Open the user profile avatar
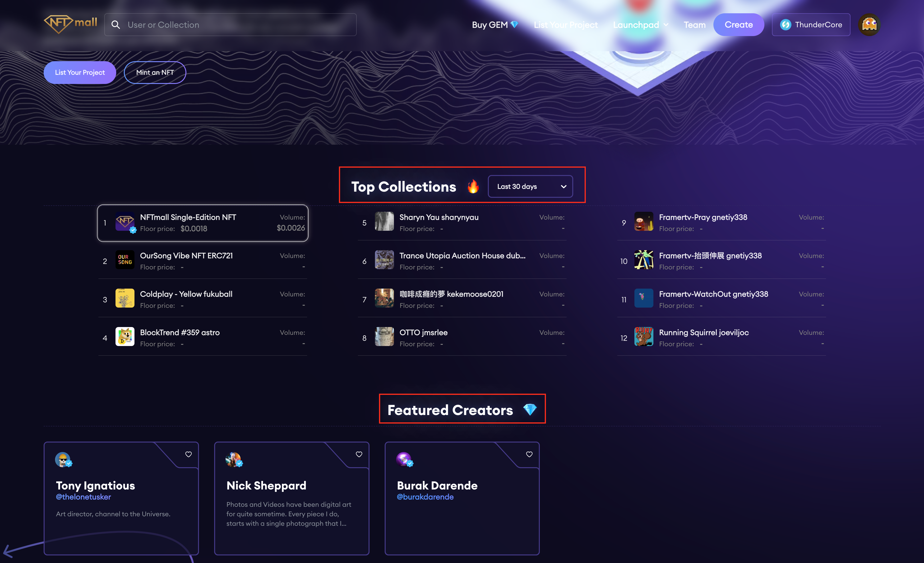The image size is (924, 563). coord(869,25)
